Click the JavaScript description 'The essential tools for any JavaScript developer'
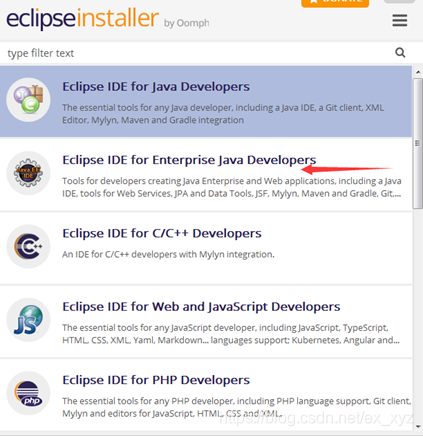423x436 pixels. pos(231,334)
